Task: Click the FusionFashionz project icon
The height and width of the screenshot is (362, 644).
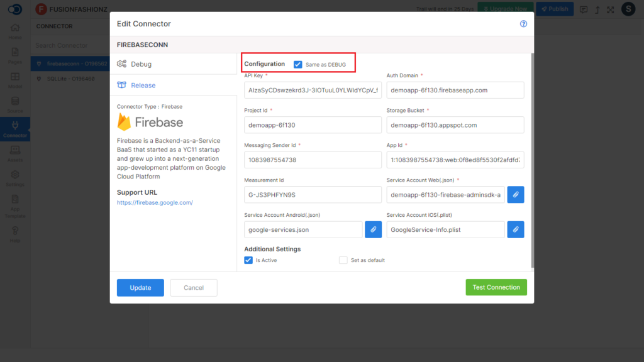Action: tap(41, 9)
